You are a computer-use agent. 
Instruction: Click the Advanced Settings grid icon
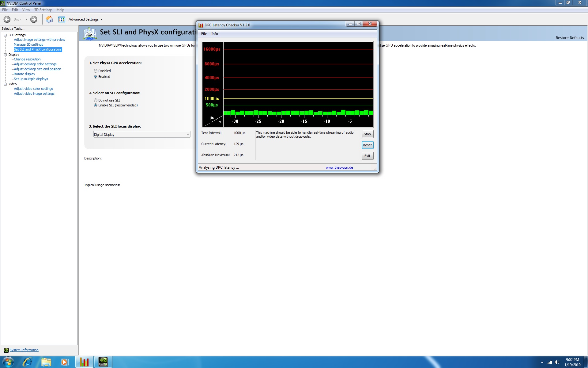(62, 19)
